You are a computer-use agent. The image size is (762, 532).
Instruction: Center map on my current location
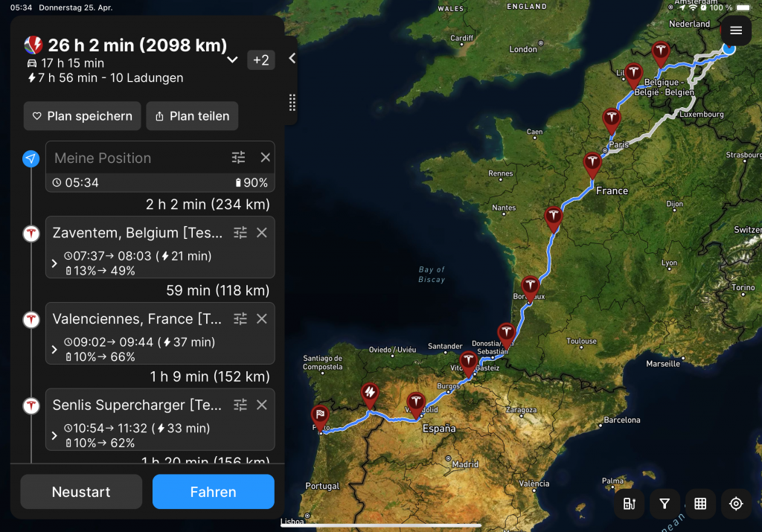click(x=736, y=504)
